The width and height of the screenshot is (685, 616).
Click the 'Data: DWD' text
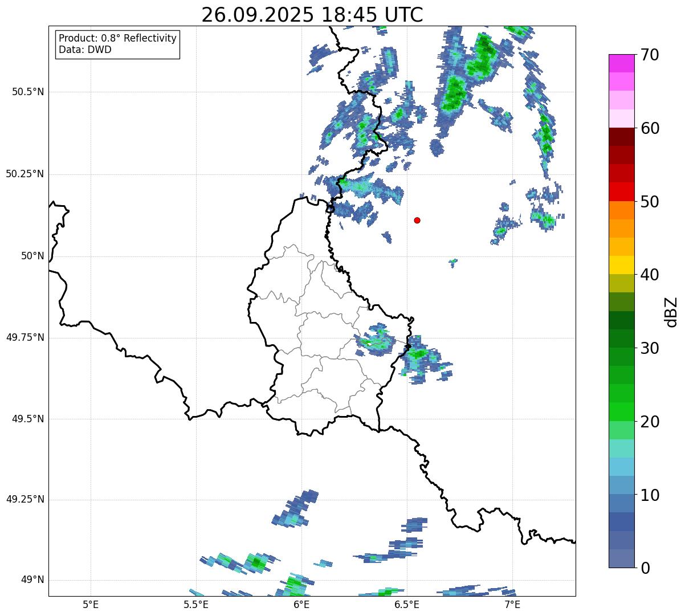pyautogui.click(x=85, y=50)
